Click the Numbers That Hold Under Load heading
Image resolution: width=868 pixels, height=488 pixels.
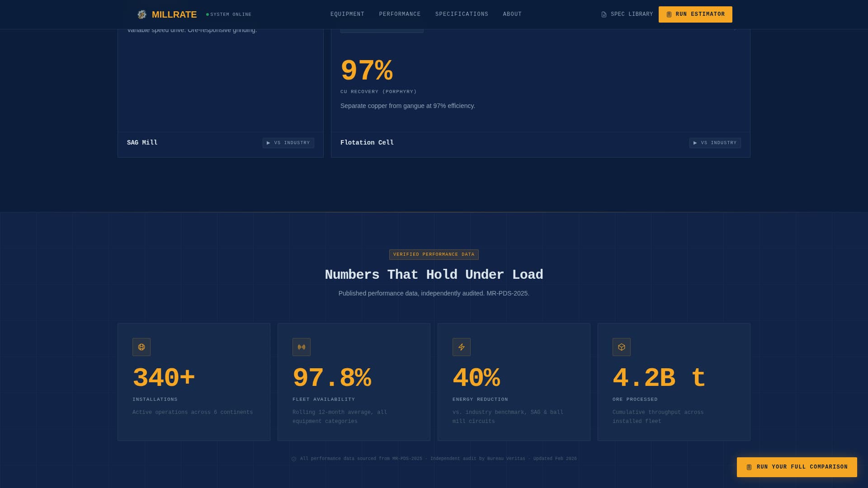tap(434, 275)
